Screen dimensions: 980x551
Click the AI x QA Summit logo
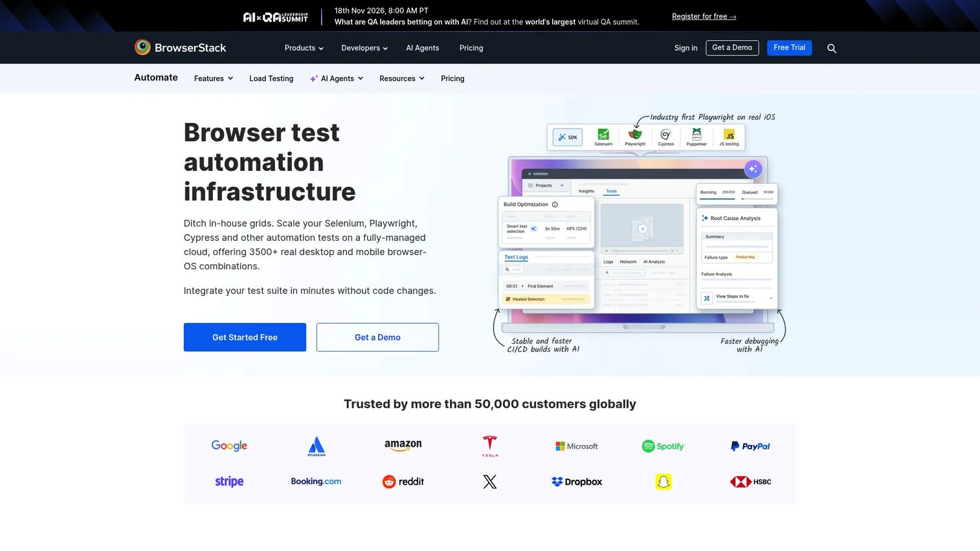pyautogui.click(x=275, y=17)
